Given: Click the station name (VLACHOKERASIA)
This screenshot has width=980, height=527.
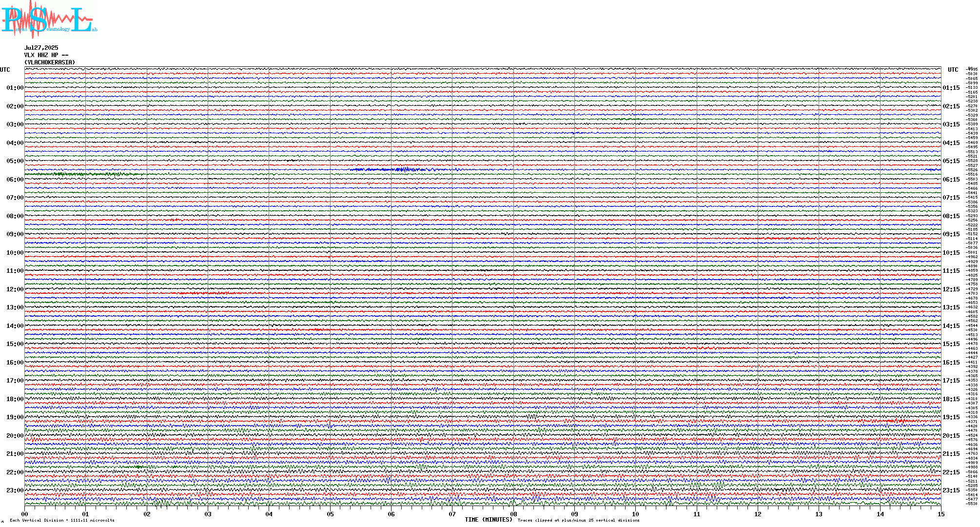Looking at the screenshot, I should [50, 62].
